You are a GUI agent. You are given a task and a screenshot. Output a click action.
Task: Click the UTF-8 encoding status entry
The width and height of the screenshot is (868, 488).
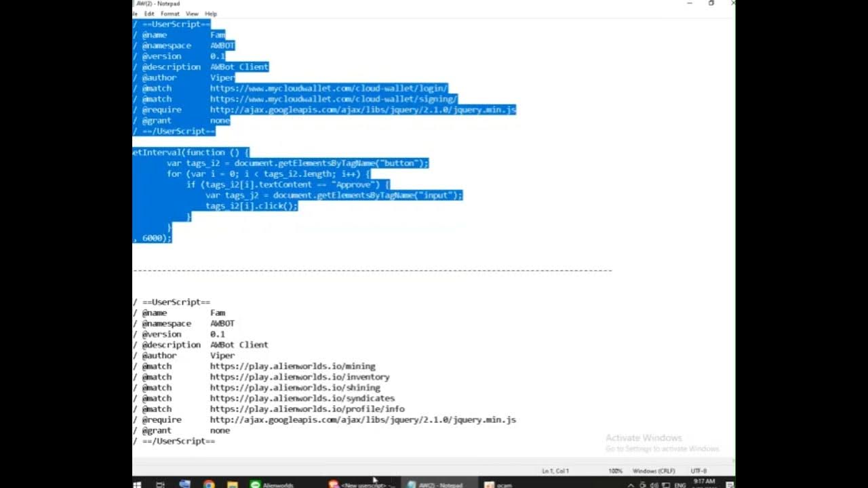click(698, 471)
